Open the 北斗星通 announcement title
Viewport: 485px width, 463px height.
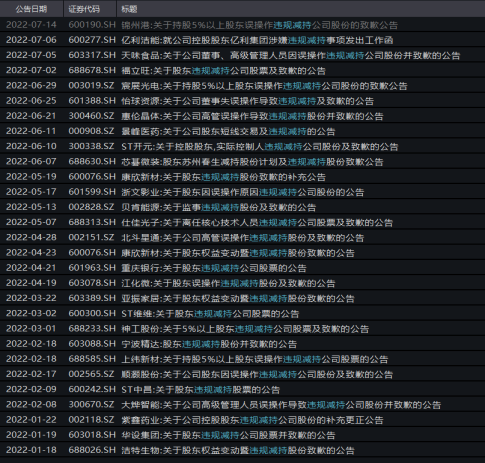click(242, 238)
